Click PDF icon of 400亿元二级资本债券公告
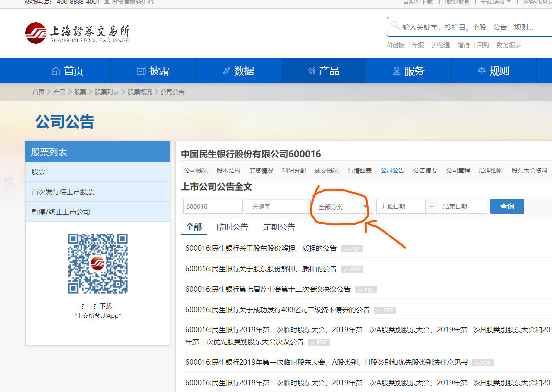The image size is (552, 392). coord(385,310)
